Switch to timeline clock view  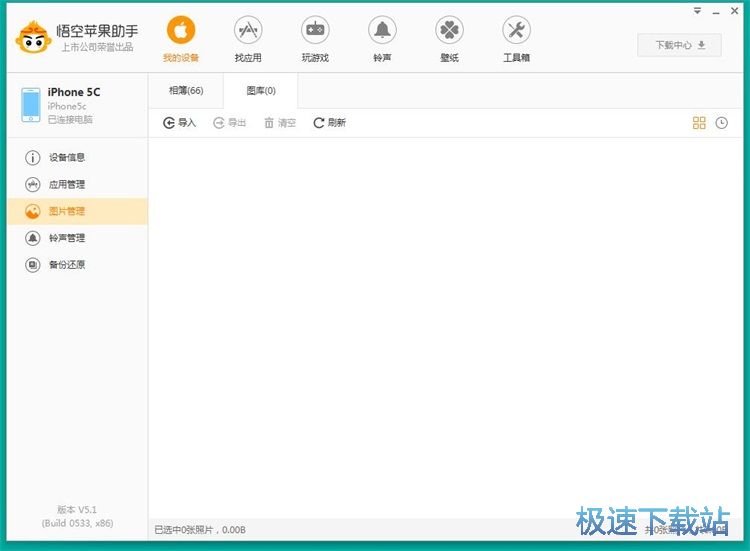point(721,123)
